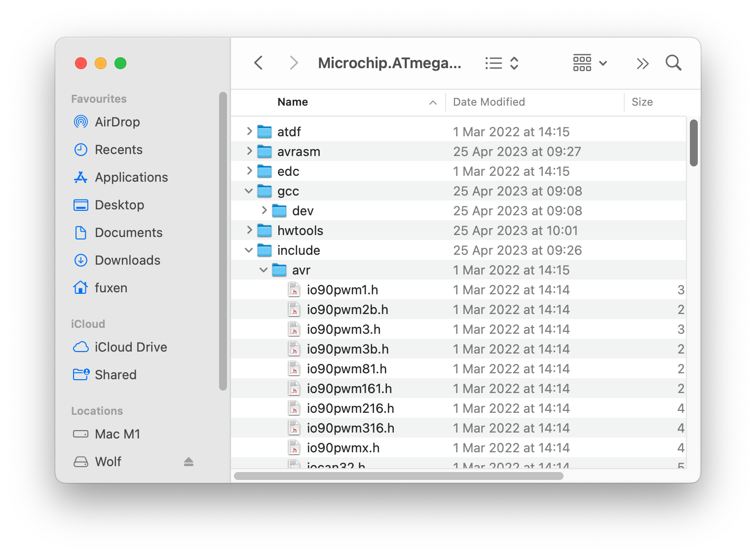Expand the edc folder
Image resolution: width=756 pixels, height=556 pixels.
(249, 171)
